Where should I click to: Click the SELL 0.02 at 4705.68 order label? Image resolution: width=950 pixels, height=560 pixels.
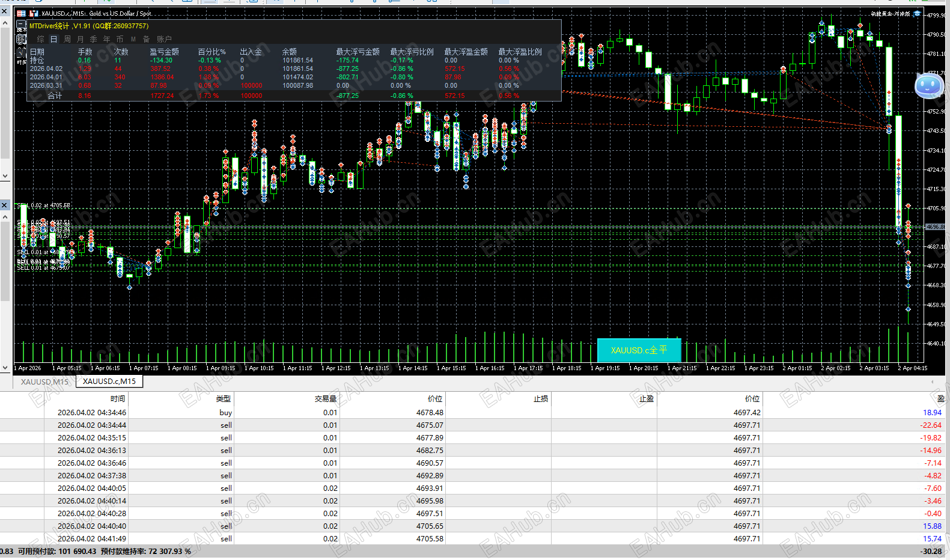pos(43,205)
